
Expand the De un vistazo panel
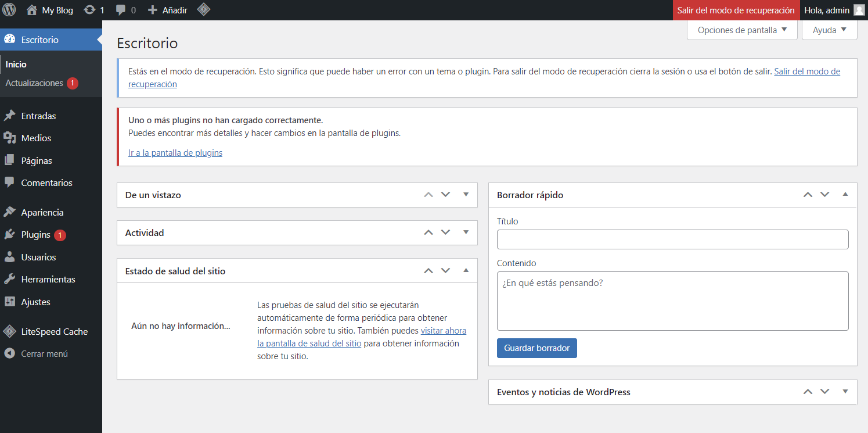pos(466,195)
